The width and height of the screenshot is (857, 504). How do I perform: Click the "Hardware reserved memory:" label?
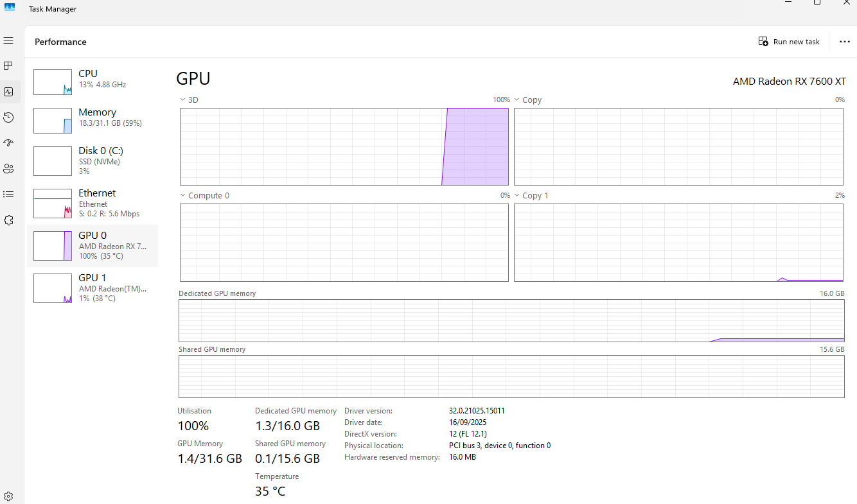[x=392, y=457]
